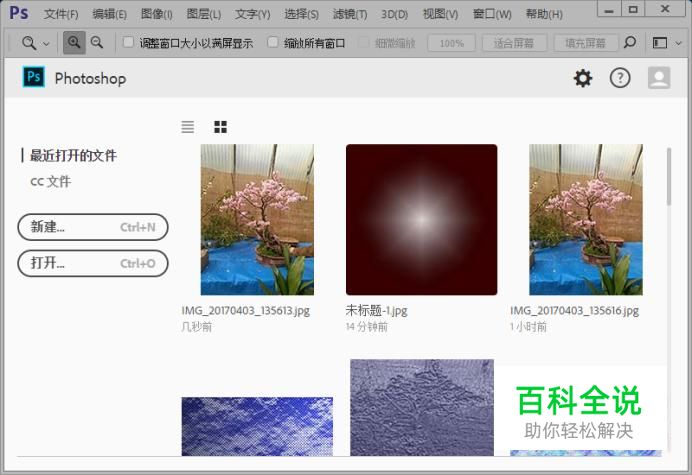Click the recent files vertical scrollbar
The width and height of the screenshot is (692, 475).
tap(669, 177)
